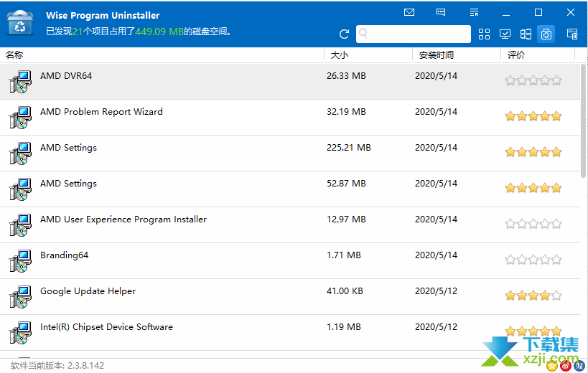Viewport: 588px width, 373px height.
Task: Select the Branding64 program icon
Action: tap(20, 261)
